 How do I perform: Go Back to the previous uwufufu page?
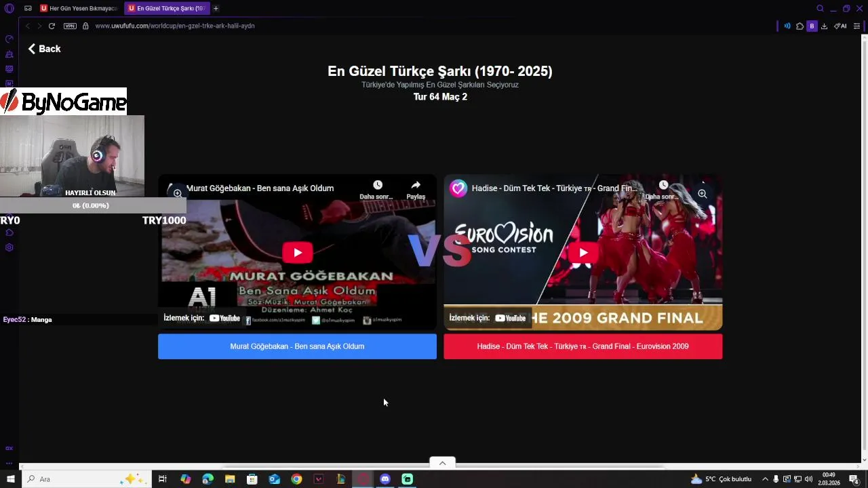44,49
